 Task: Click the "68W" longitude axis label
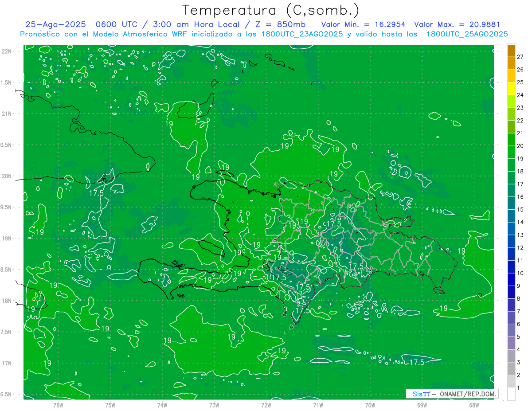tap(474, 405)
